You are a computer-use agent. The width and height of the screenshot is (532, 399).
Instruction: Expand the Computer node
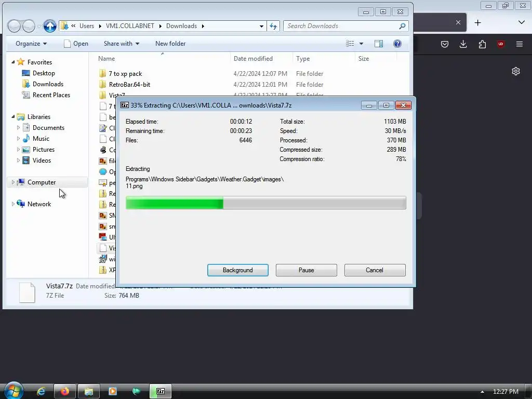13,182
